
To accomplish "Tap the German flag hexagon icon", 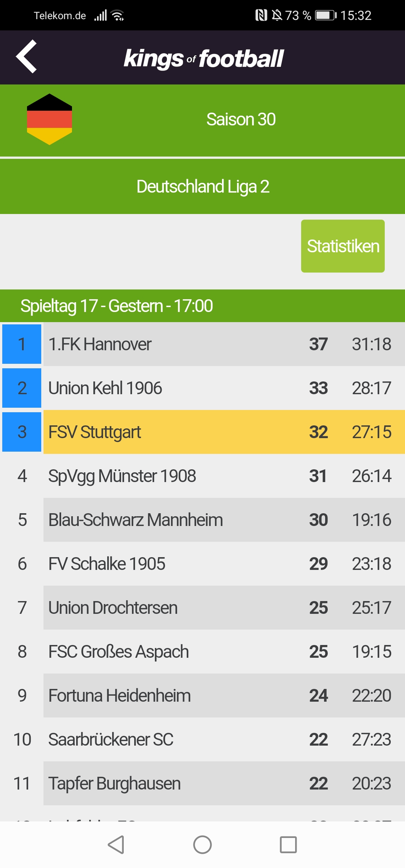I will point(49,119).
